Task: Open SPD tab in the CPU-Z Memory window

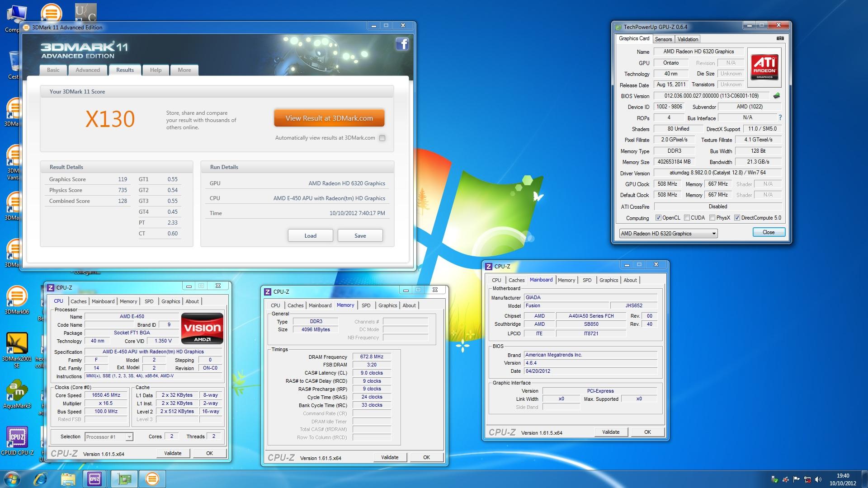Action: point(366,305)
